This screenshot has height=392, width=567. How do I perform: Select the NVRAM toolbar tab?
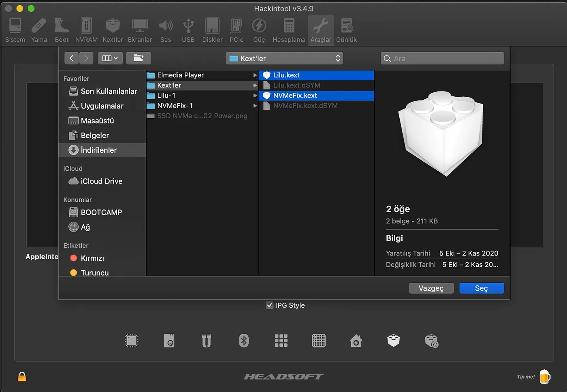coord(86,30)
